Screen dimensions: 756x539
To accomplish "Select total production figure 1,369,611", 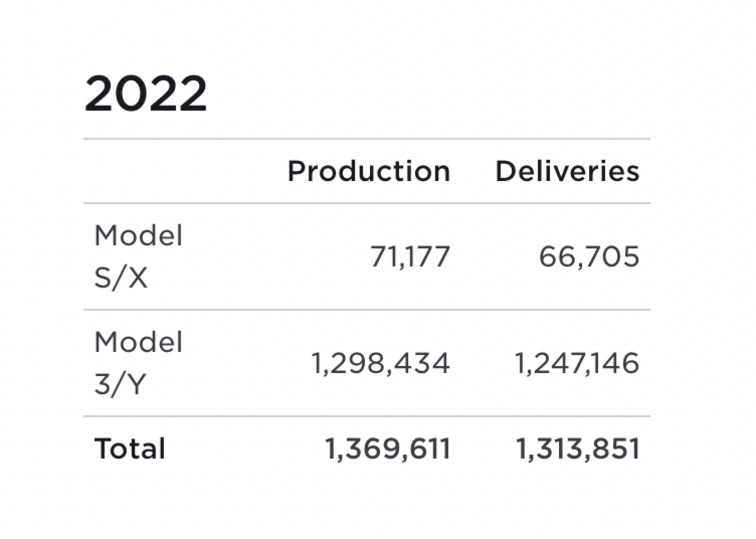I will coord(388,449).
